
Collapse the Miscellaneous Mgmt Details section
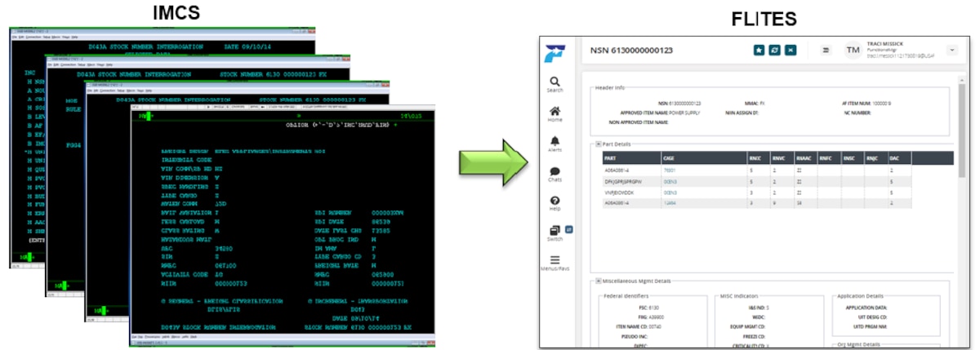tap(599, 281)
